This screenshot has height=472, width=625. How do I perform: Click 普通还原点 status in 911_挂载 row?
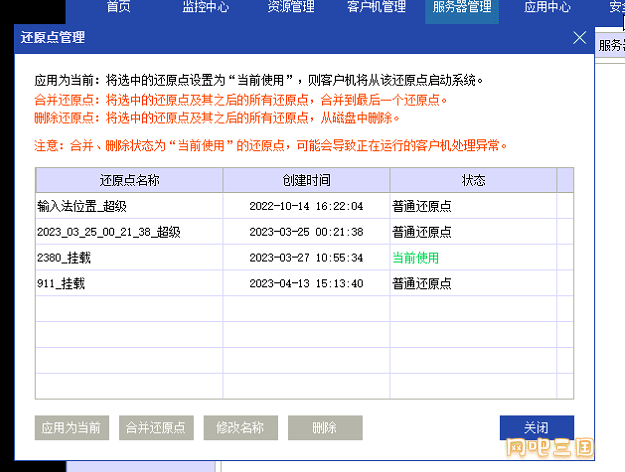point(422,283)
